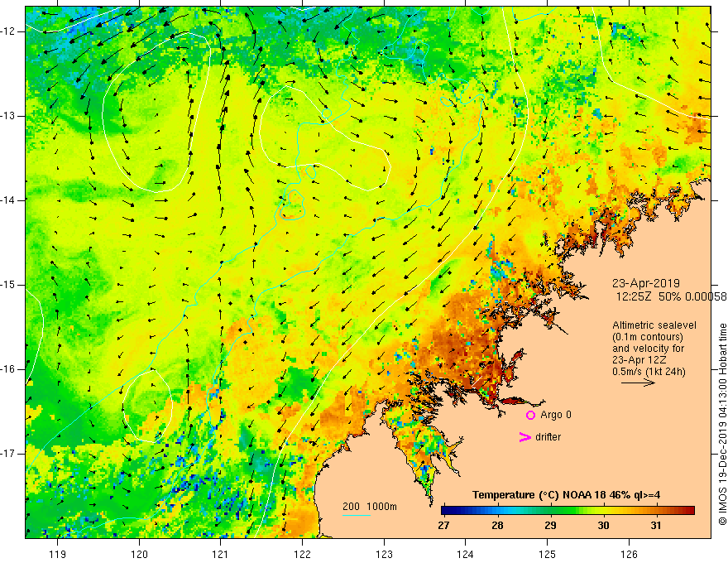Click the dark red 31°C end of color bar

point(689,511)
